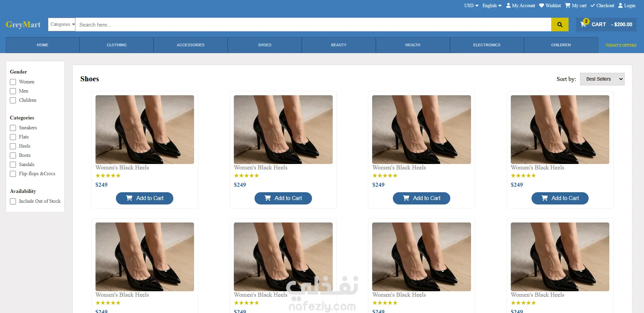Enable the Sandals checkbox
Viewport: 644px width, 313px height.
pos(13,165)
